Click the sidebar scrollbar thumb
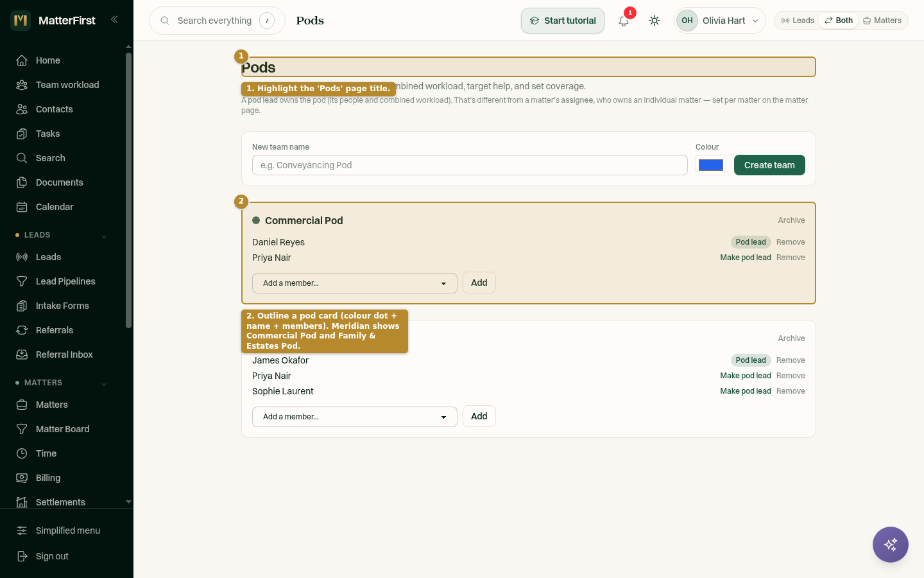This screenshot has height=578, width=924. 128,190
